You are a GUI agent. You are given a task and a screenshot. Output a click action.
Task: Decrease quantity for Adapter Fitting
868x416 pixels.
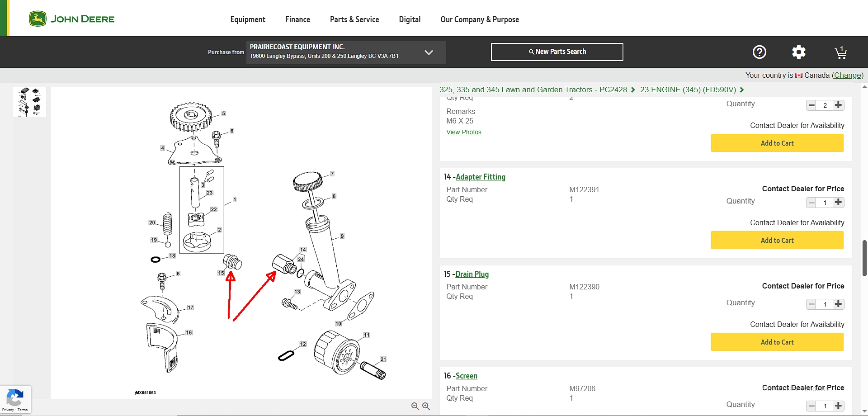811,202
